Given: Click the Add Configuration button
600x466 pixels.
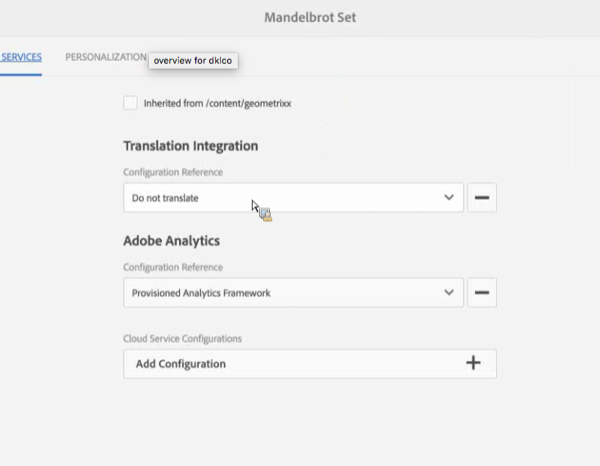Looking at the screenshot, I should point(310,363).
